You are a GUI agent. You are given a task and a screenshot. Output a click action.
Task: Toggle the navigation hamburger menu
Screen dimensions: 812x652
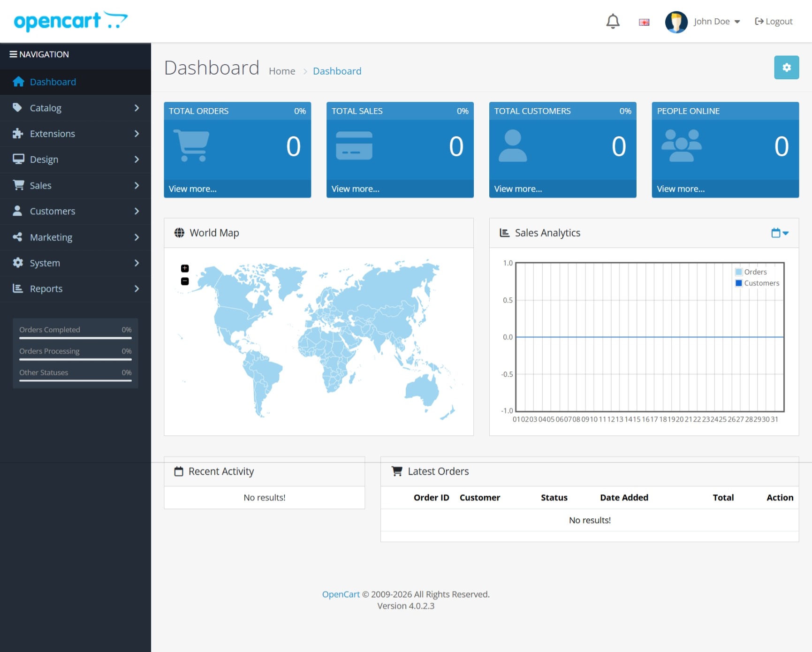(x=13, y=54)
